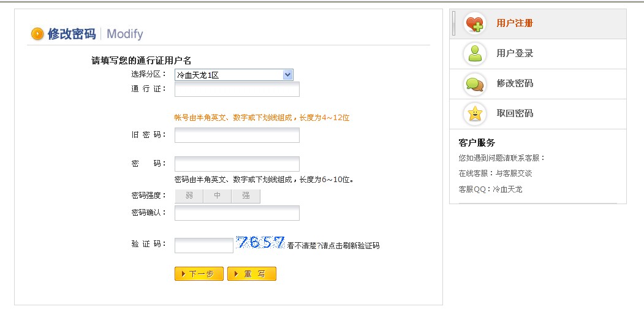Click the 弱 中 强 password strength bar
The height and width of the screenshot is (328, 644).
218,196
